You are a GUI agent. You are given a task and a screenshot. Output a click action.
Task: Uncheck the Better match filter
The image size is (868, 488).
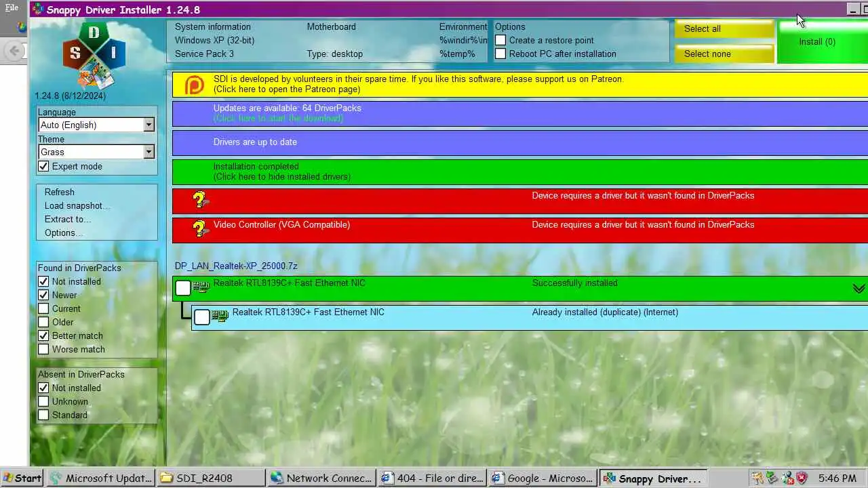(43, 335)
